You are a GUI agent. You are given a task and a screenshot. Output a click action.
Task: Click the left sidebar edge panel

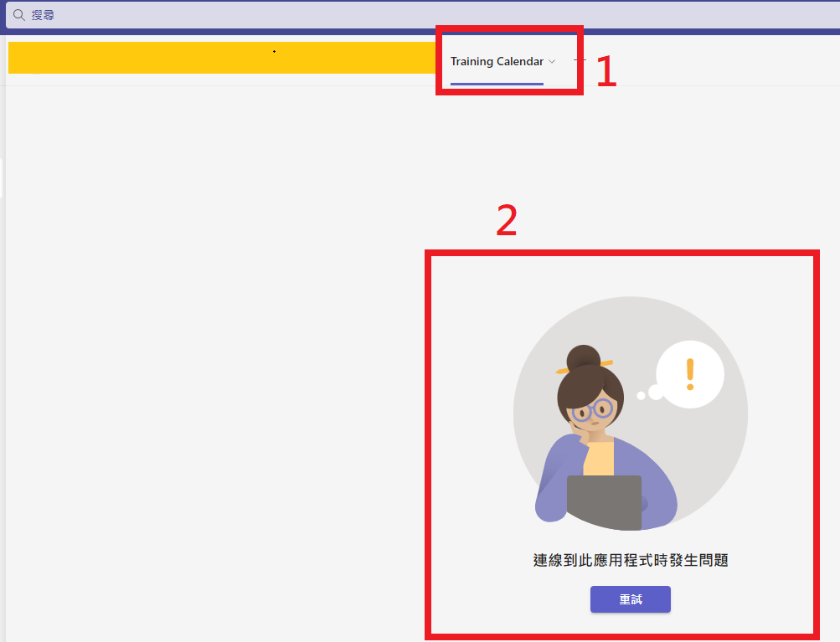pos(3,176)
